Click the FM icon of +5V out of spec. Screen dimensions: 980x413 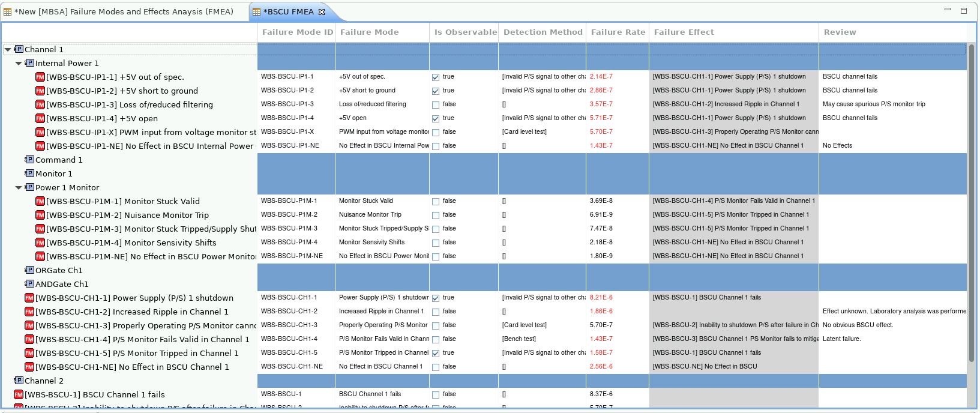pos(40,77)
